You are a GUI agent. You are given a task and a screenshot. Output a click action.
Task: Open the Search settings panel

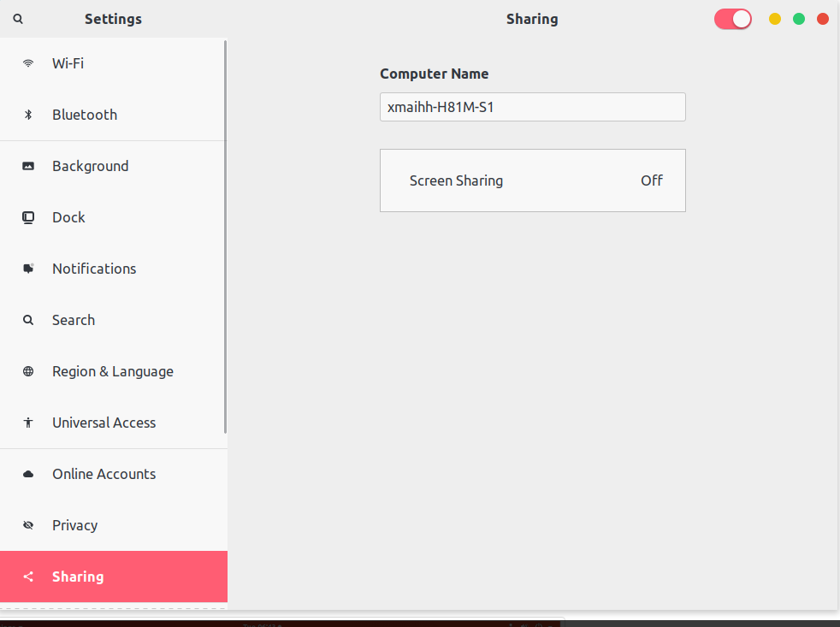[x=74, y=320]
